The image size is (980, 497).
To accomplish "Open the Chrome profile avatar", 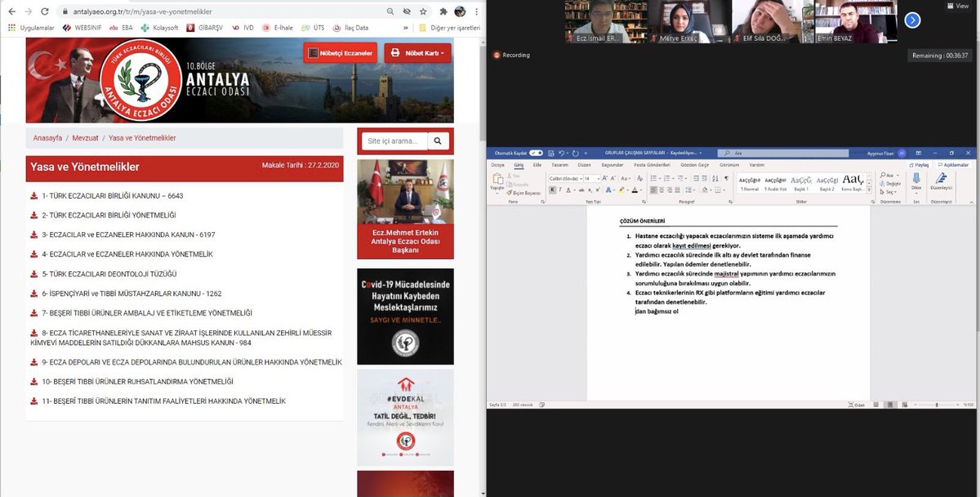I will 460,11.
